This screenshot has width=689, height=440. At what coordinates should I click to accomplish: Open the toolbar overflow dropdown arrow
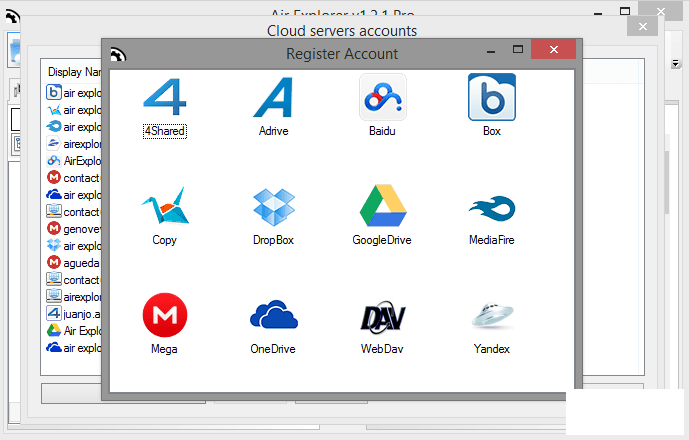(675, 64)
